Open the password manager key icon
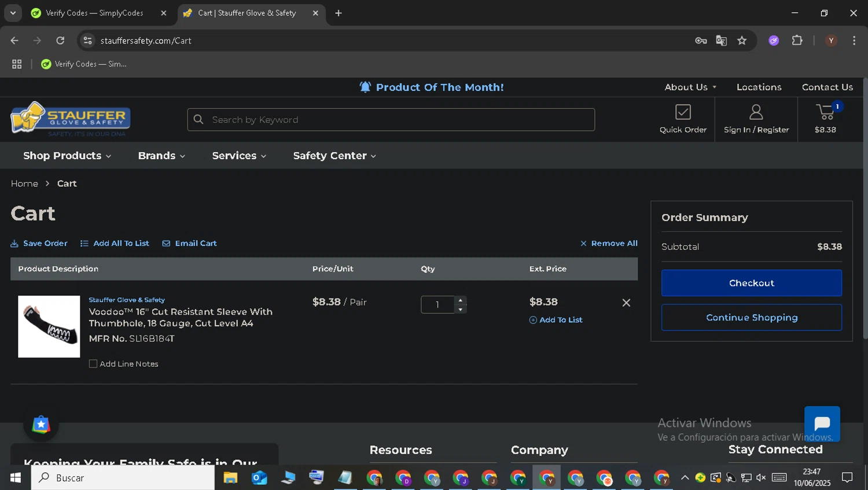 [x=701, y=40]
